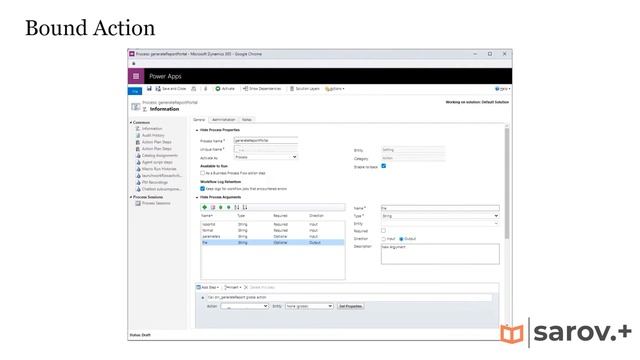Screen dimensions: 640x360
Task: Click the sort descending arguments icon
Action: point(244,207)
